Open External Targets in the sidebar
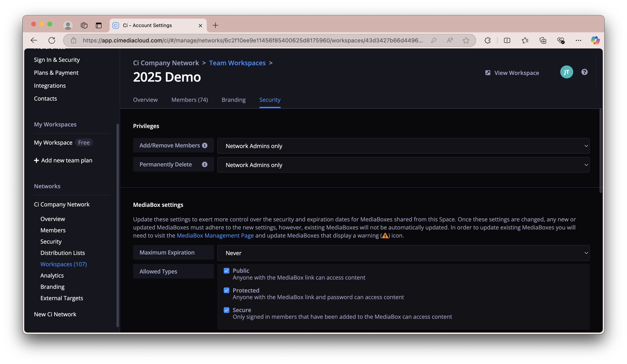 (62, 298)
